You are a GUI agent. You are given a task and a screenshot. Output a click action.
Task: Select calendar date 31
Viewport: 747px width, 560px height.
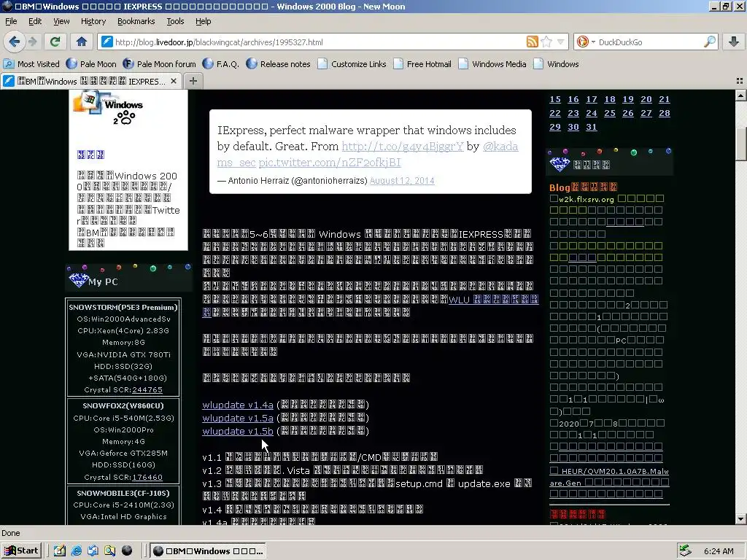pos(591,127)
